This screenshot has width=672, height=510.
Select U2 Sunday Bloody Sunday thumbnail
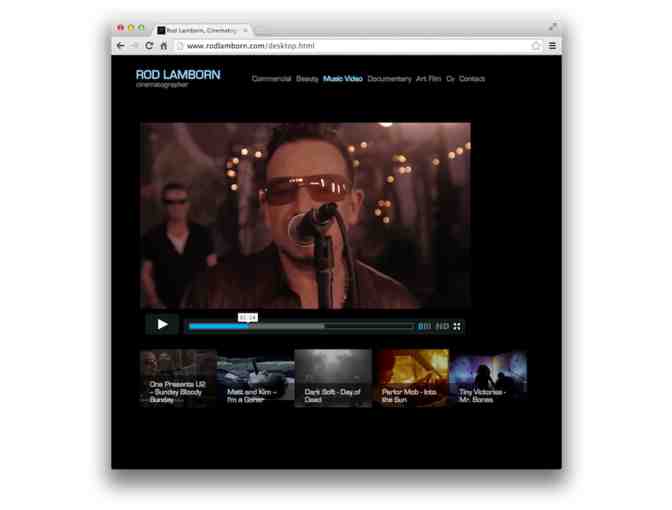point(178,378)
